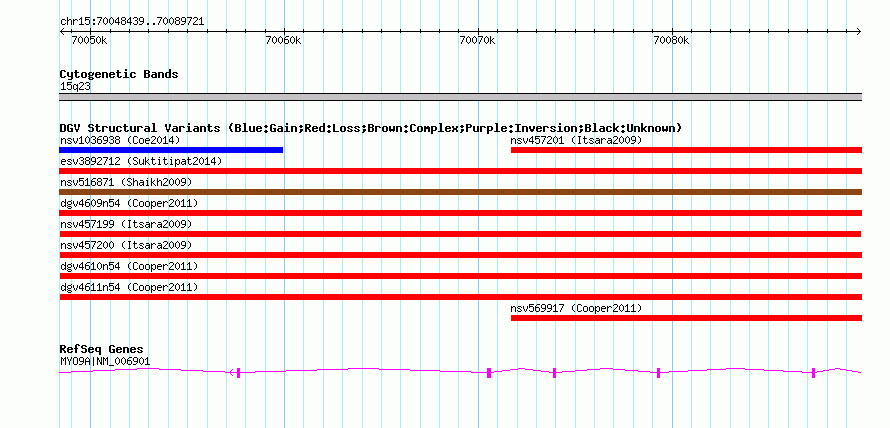Click the red nsv457201 loss variant bar

pos(686,150)
